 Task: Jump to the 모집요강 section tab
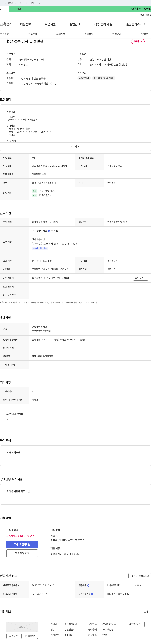tap(5, 34)
